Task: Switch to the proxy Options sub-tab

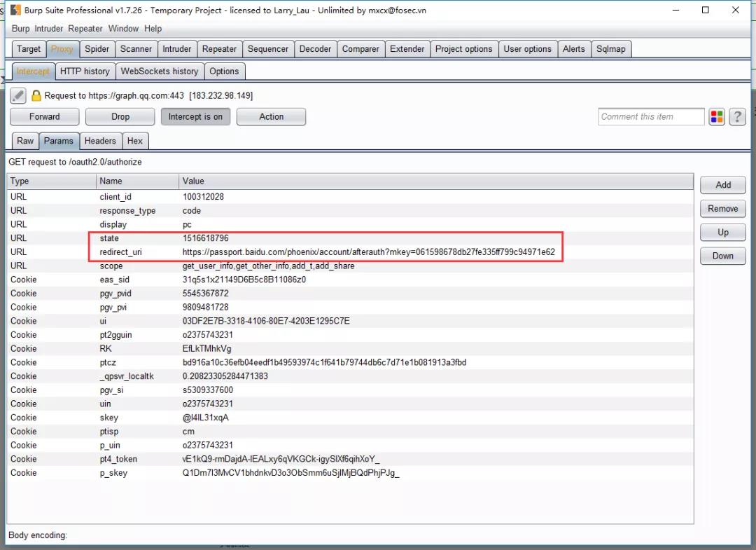Action: (224, 71)
